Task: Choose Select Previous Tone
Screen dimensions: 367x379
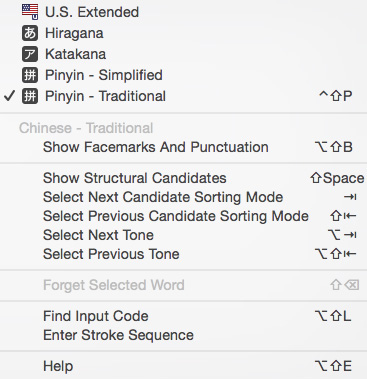Action: coord(183,254)
